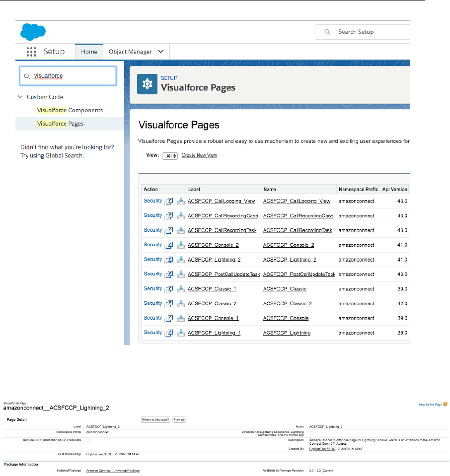
Task: Open Security for ACSFCCP_CallLogging_View
Action: (153, 201)
